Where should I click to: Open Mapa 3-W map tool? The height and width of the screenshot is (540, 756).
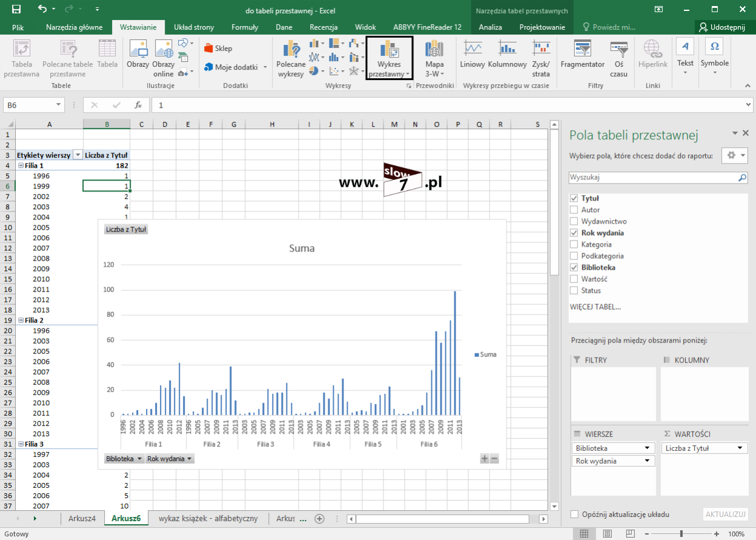[434, 58]
